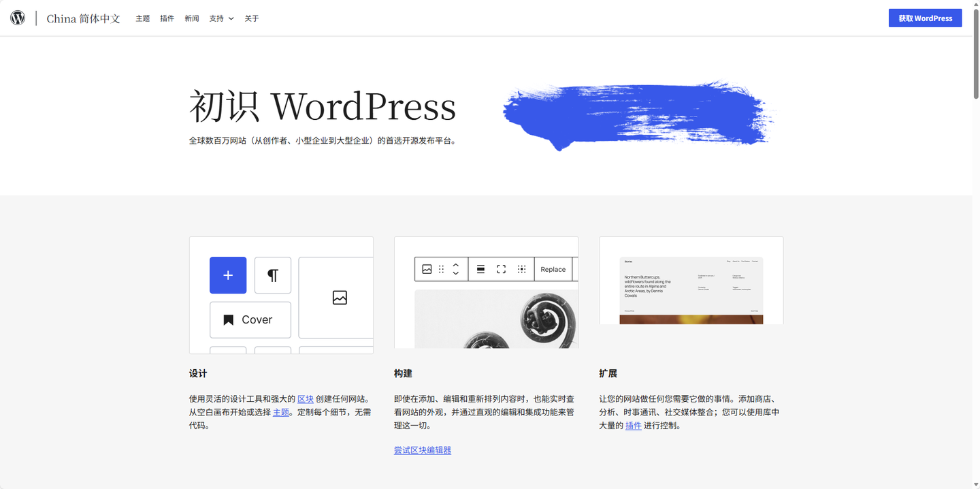Screen dimensions: 980x489
Task: Open the 插件 menu item
Action: tap(167, 18)
